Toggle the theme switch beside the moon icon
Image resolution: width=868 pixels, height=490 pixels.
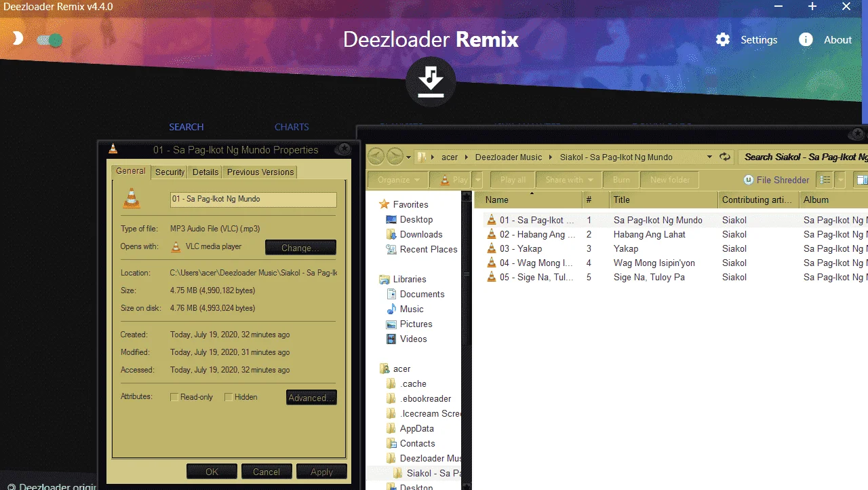coord(50,40)
